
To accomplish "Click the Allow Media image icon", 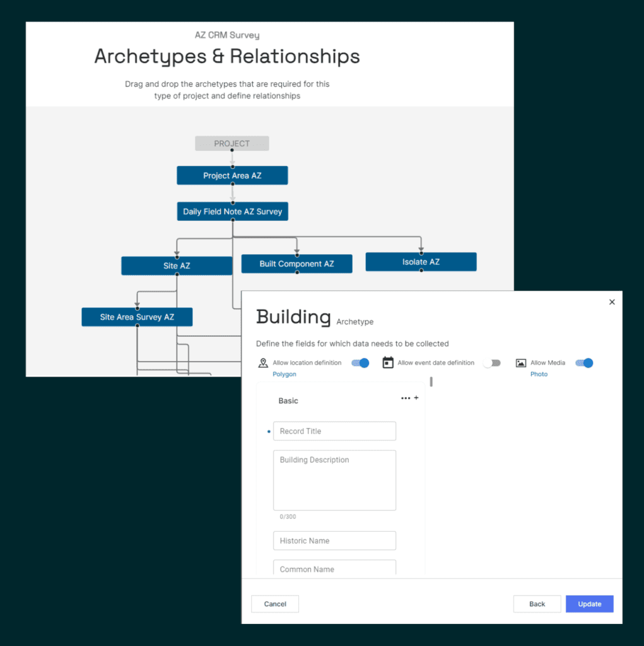I will (x=520, y=363).
